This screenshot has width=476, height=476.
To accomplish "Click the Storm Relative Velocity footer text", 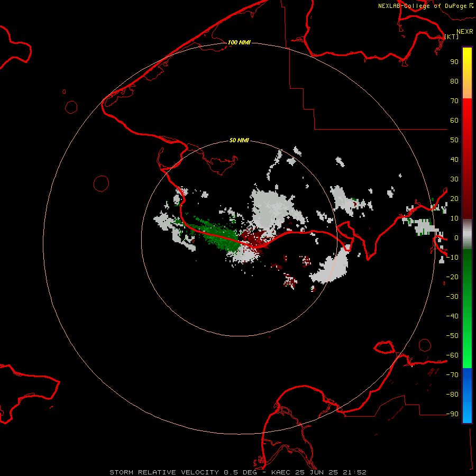I will (x=238, y=472).
